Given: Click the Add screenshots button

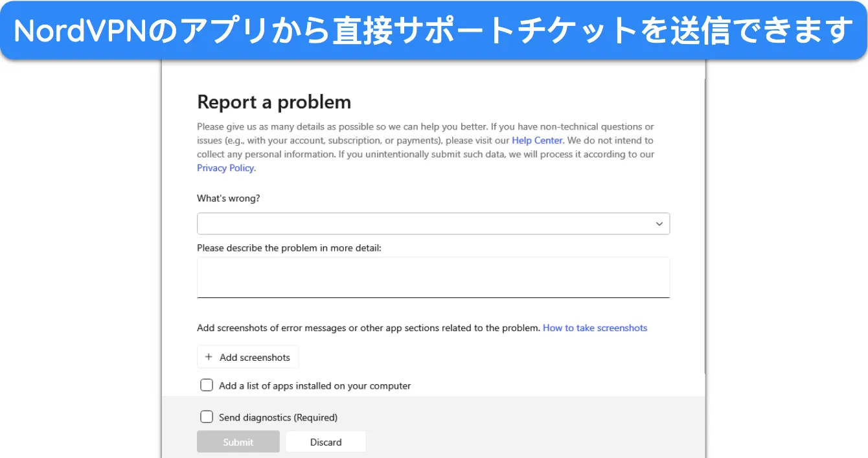Looking at the screenshot, I should (x=247, y=357).
